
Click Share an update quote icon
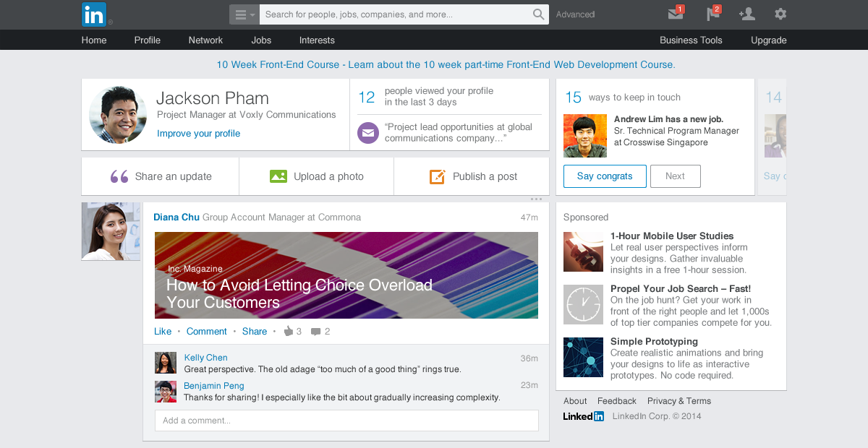tap(119, 176)
